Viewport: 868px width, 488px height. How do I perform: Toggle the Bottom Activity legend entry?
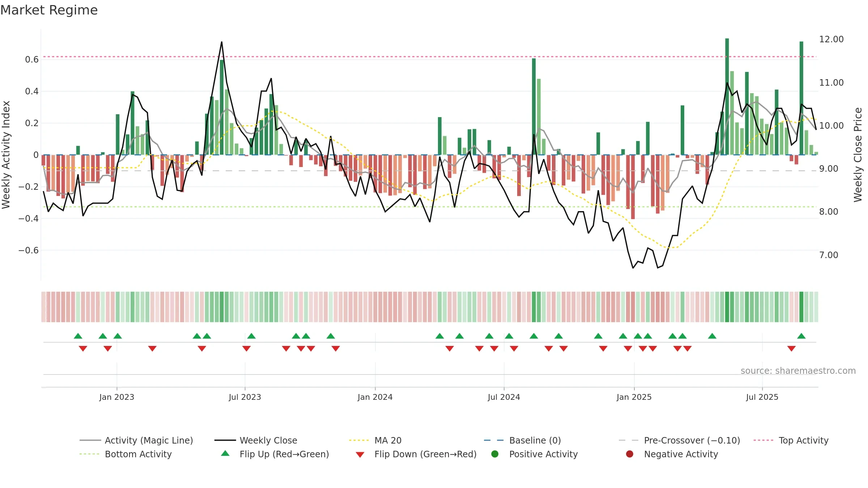tap(125, 454)
